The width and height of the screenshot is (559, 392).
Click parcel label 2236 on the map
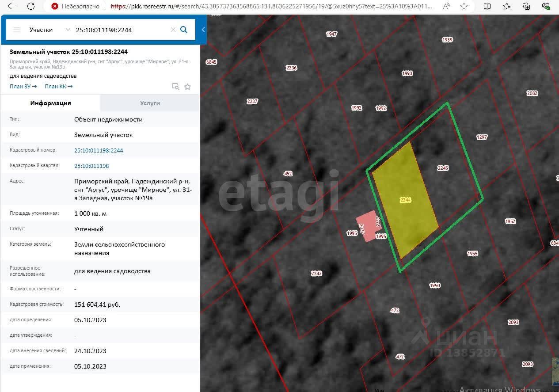click(291, 68)
